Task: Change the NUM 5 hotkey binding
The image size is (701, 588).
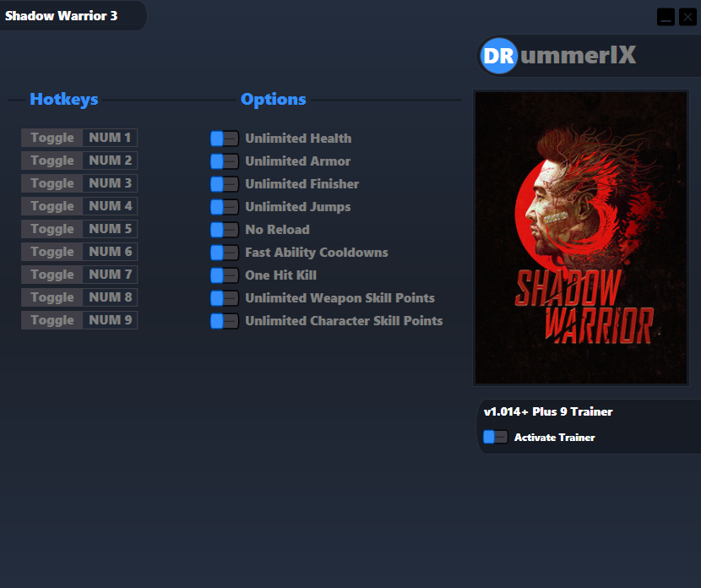Action: 110,229
